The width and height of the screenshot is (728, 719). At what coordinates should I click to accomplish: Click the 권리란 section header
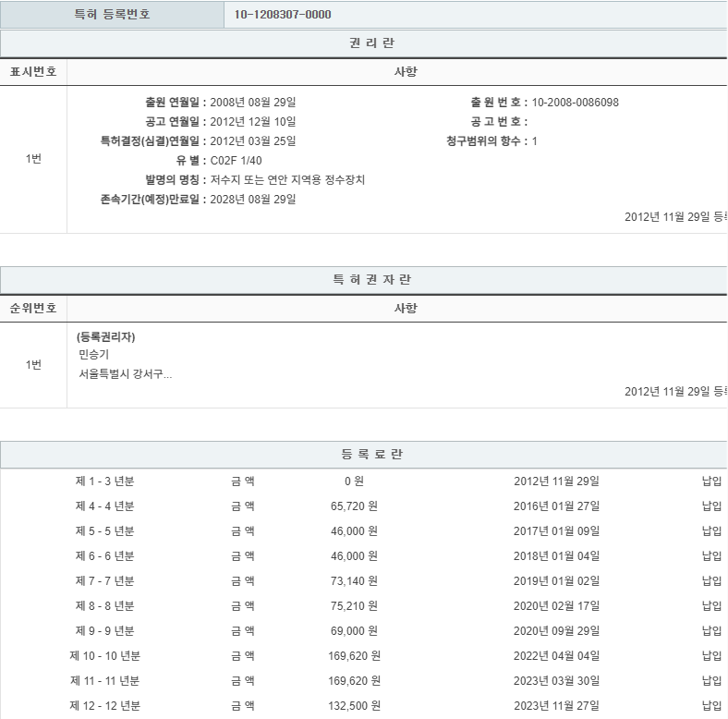point(371,43)
